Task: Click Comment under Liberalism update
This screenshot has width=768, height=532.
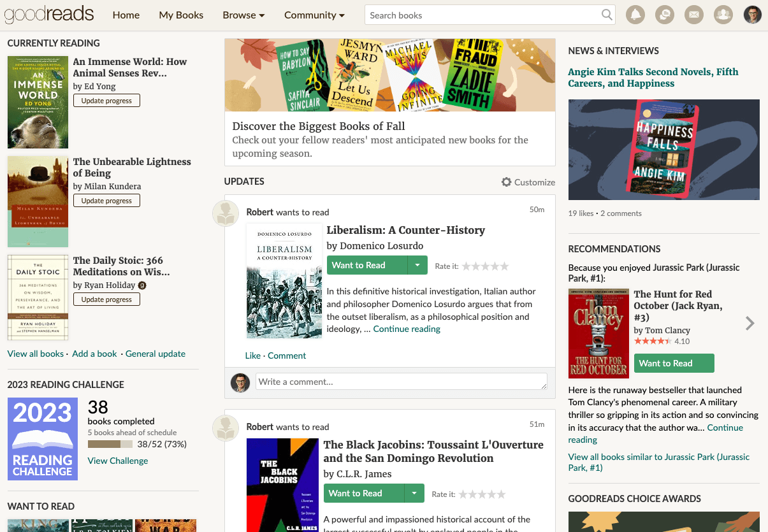Action: (287, 356)
